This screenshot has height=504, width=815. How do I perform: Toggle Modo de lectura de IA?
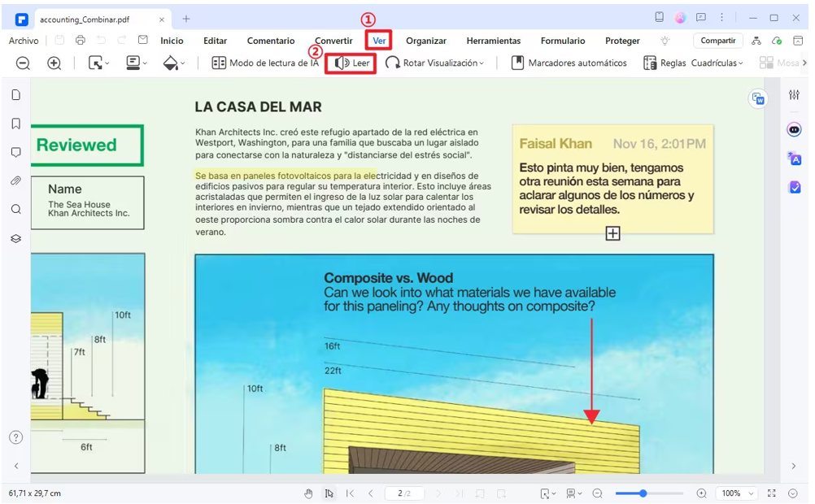click(x=265, y=63)
